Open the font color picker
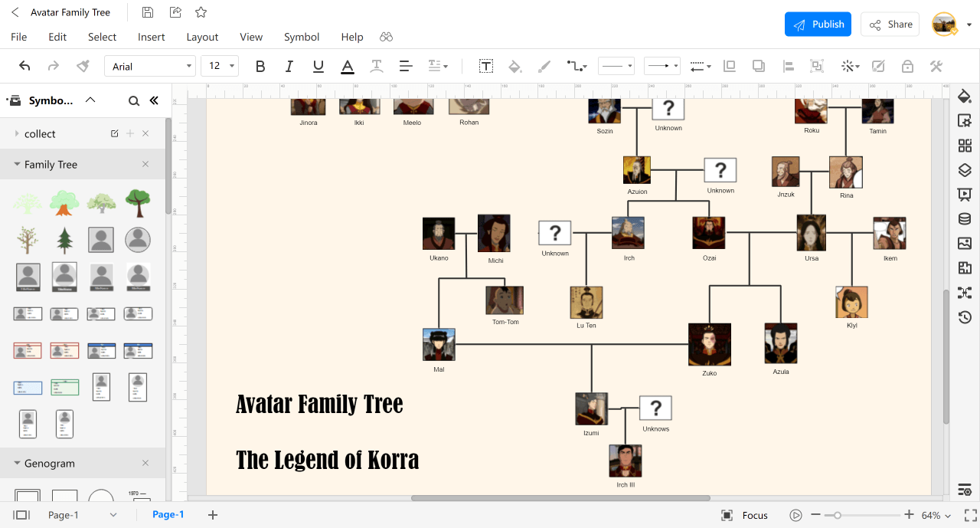 point(348,66)
